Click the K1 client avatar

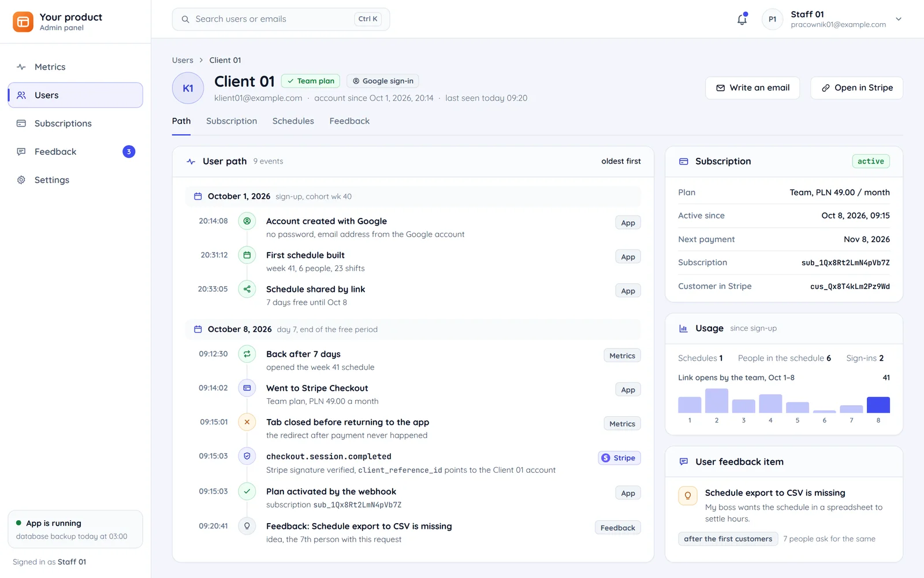tap(188, 88)
